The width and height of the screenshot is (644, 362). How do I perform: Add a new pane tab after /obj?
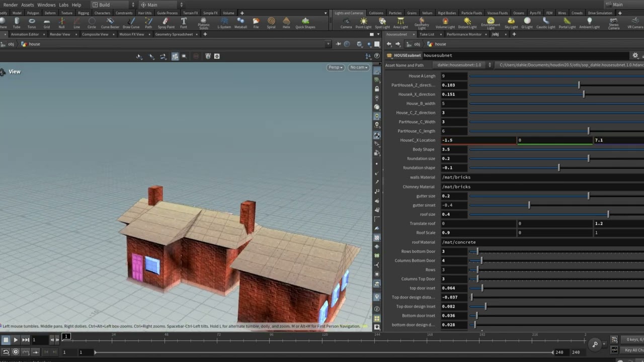(x=514, y=34)
